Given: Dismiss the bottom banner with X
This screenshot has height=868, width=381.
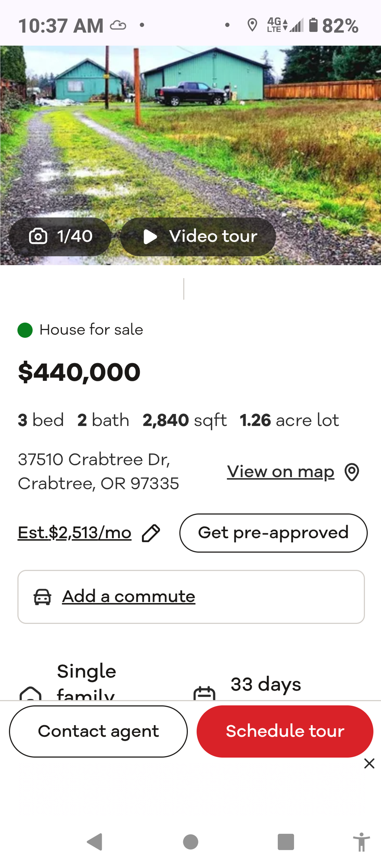Looking at the screenshot, I should tap(369, 763).
